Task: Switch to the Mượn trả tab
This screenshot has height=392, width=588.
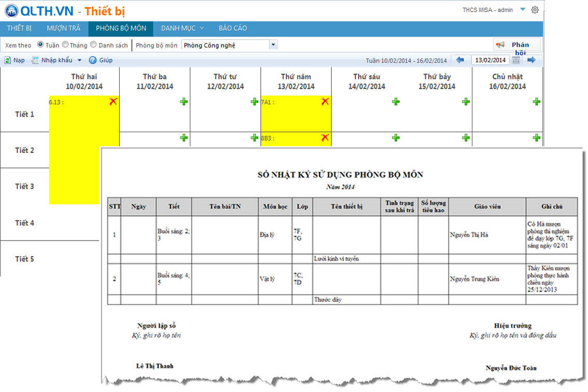Action: click(x=63, y=28)
